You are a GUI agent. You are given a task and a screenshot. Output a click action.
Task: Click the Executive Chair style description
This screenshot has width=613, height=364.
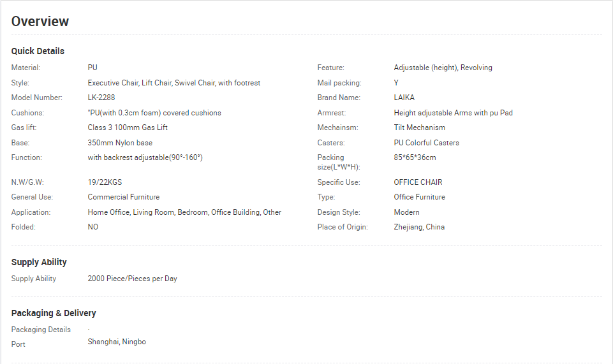pos(174,83)
